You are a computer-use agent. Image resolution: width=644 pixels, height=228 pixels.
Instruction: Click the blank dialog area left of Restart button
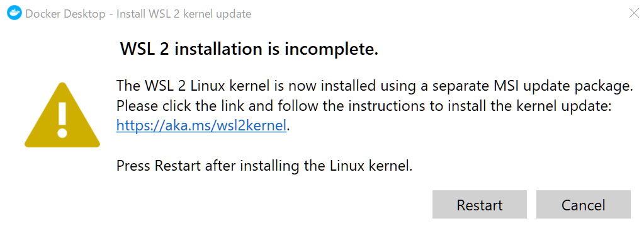click(x=246, y=204)
